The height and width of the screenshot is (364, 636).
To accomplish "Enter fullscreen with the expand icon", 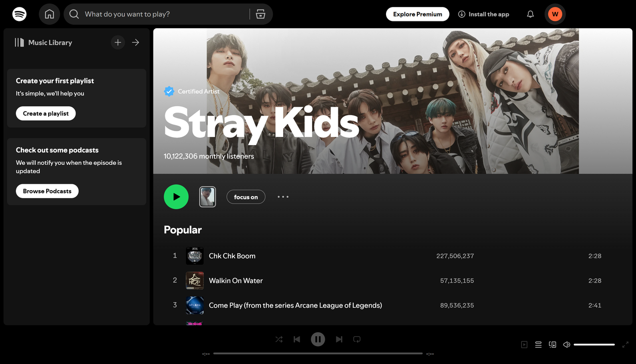I will (x=626, y=344).
